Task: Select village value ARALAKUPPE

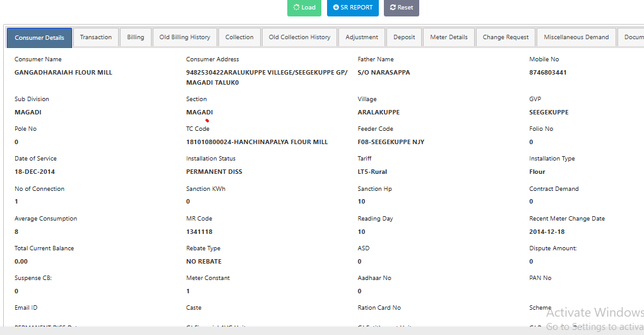Action: tap(379, 113)
